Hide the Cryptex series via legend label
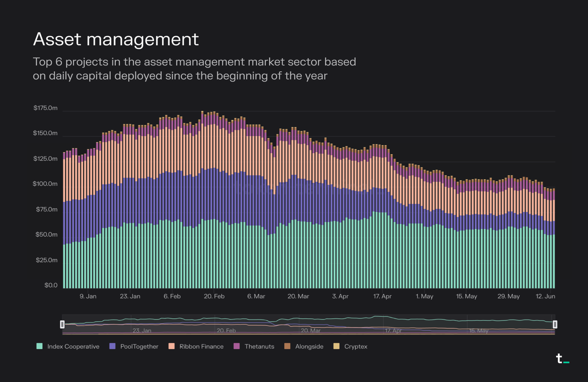This screenshot has width=588, height=382. pos(356,346)
